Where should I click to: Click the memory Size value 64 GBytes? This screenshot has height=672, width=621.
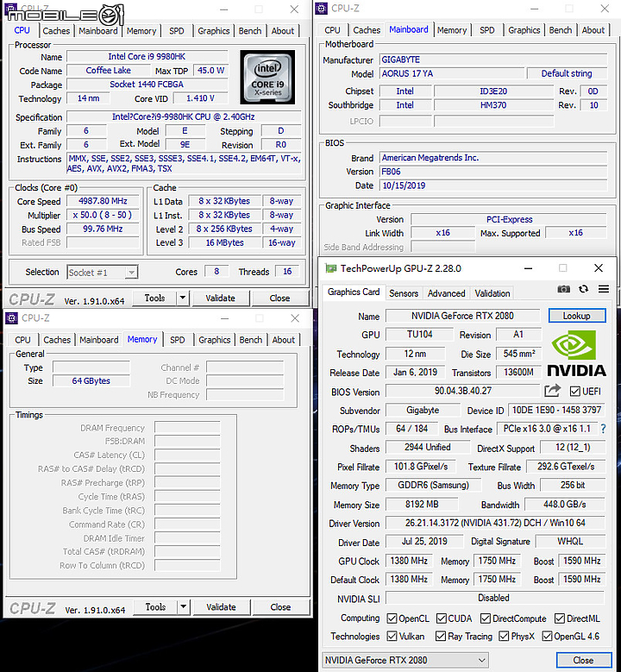click(91, 381)
